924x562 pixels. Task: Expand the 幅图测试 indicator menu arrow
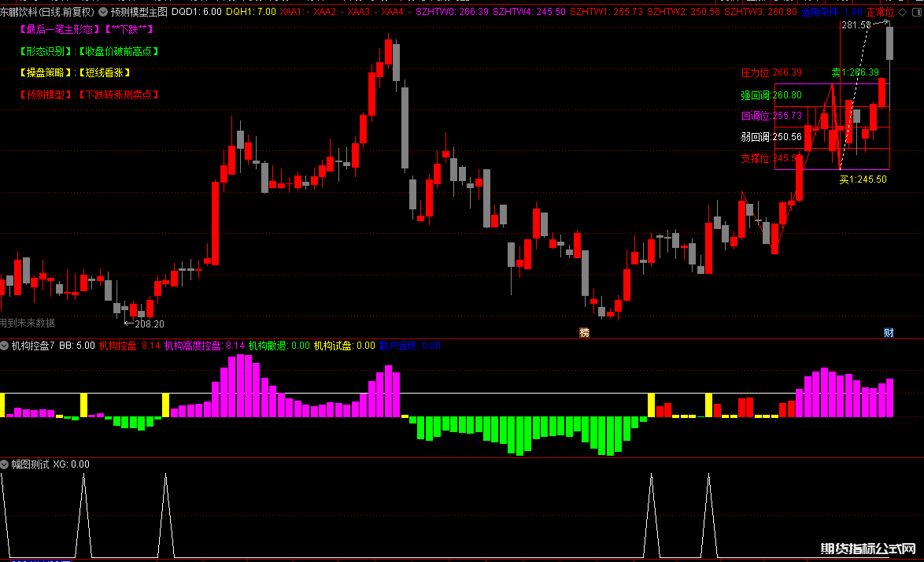point(4,464)
